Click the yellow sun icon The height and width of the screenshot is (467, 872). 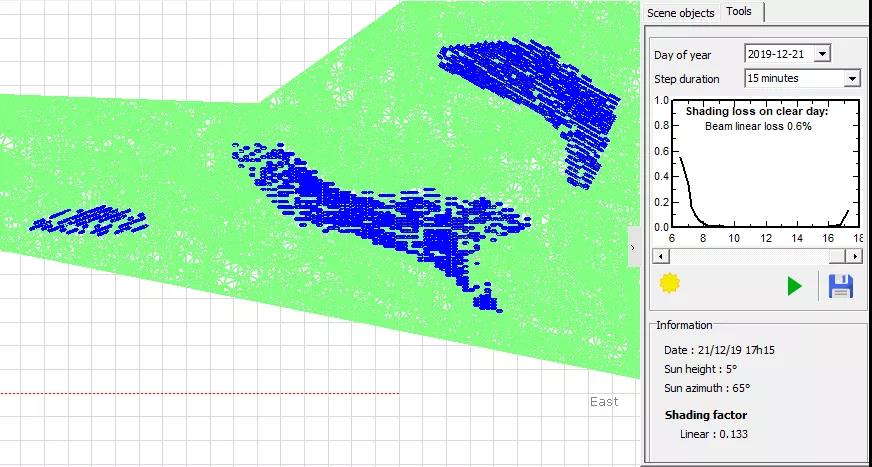coord(670,284)
